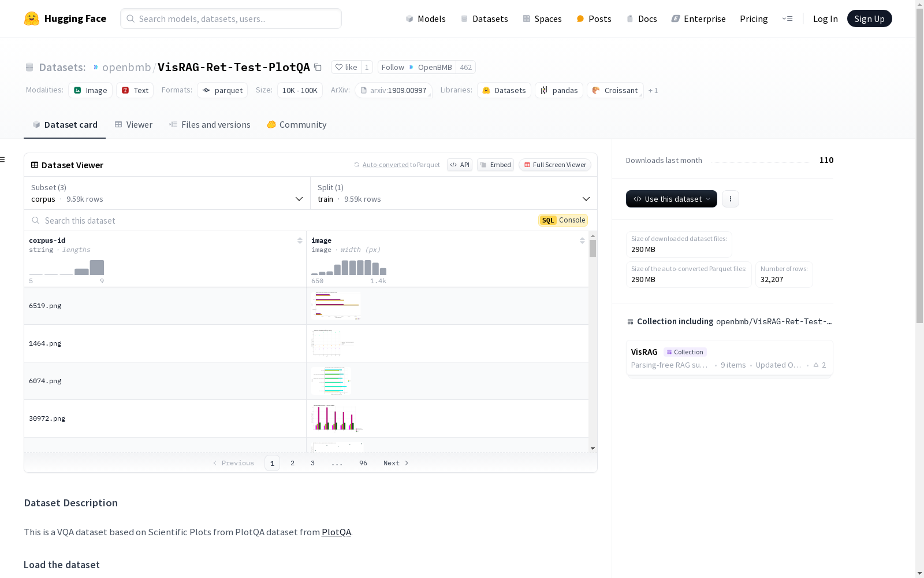Open the SQL Console
This screenshot has height=578, width=924.
click(563, 220)
